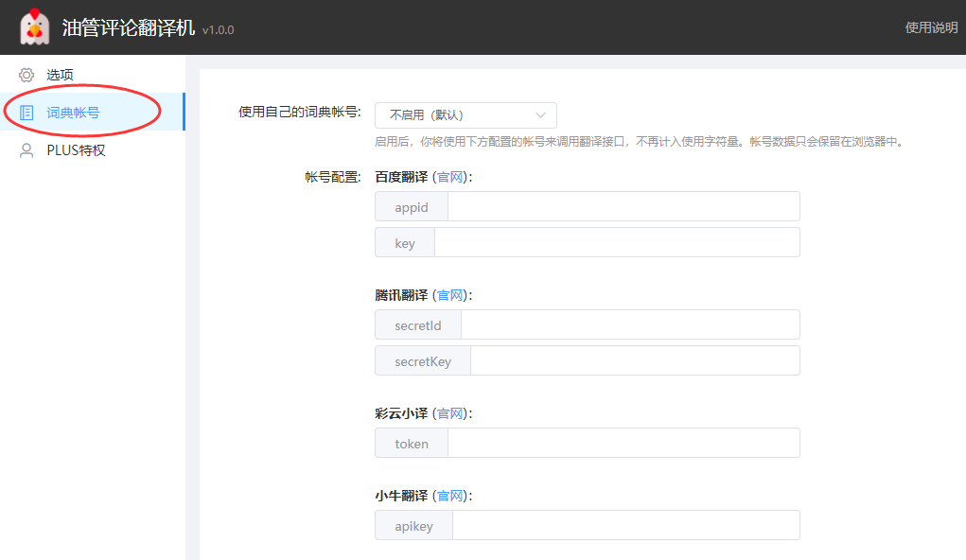Click the 腾讯翻译 heading text
966x560 pixels.
(401, 296)
